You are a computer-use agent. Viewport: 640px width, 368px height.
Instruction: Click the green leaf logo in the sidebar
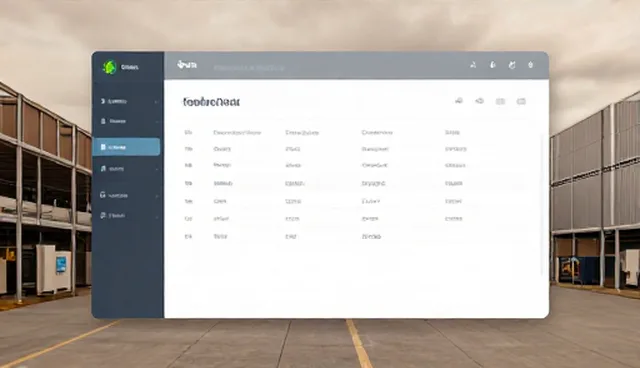[x=109, y=67]
